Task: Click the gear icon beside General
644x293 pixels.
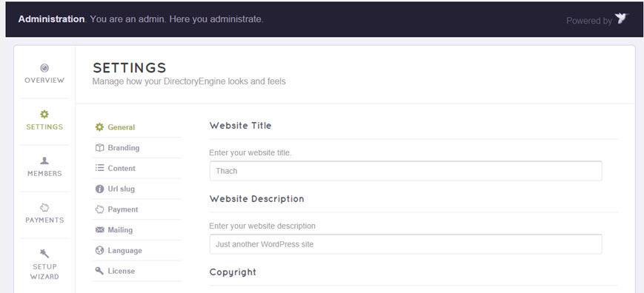Action: [x=99, y=127]
